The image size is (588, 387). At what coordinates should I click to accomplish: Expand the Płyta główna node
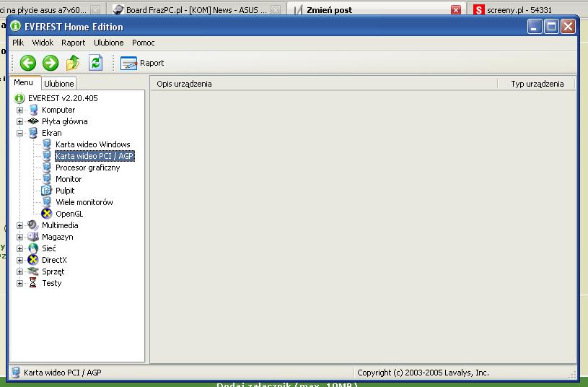pyautogui.click(x=20, y=121)
